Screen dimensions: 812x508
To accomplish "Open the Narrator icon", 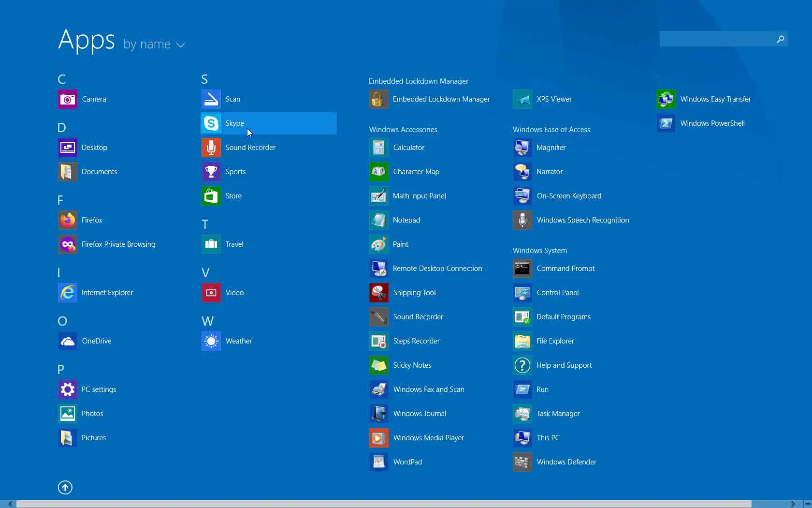I will 522,172.
